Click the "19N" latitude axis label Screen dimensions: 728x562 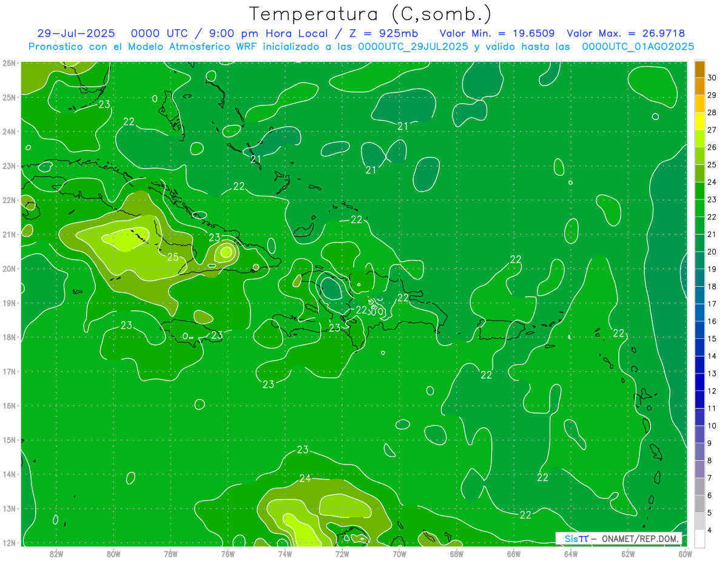coord(9,303)
